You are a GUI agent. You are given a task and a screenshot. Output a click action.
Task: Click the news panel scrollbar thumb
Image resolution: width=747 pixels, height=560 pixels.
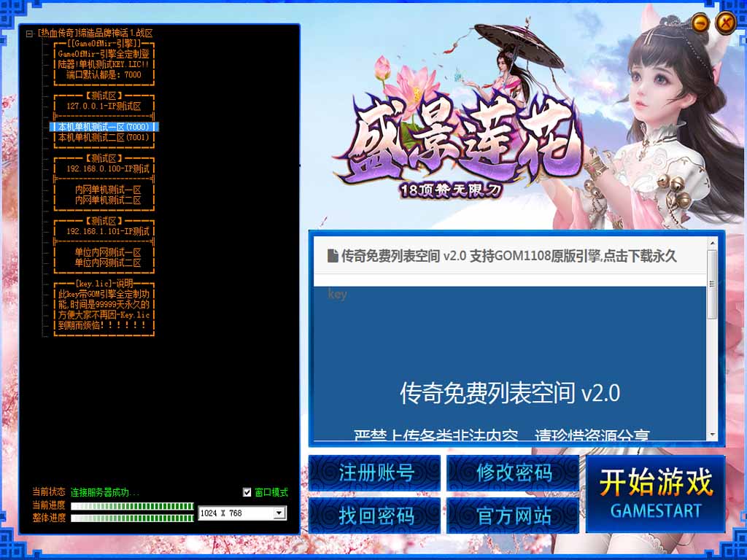[712, 284]
